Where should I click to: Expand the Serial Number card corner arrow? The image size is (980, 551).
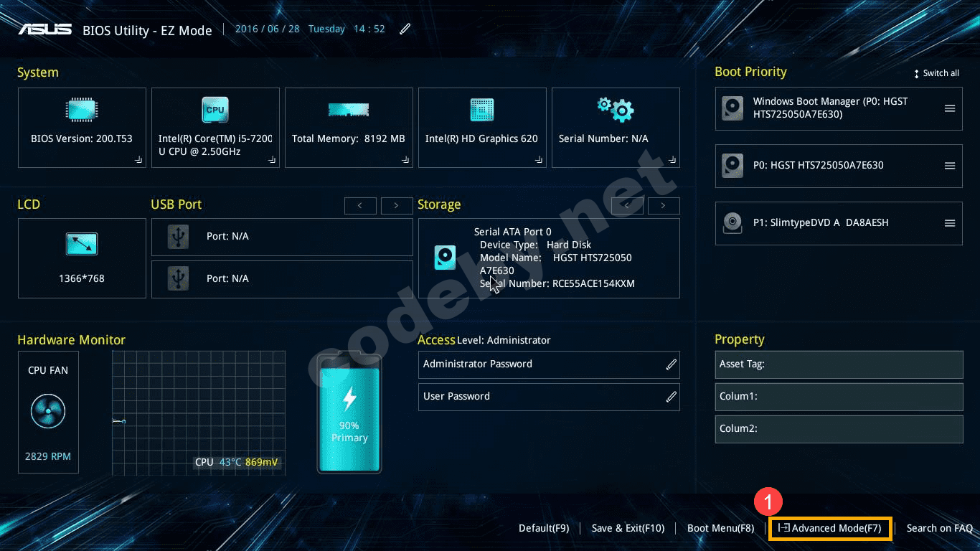672,161
